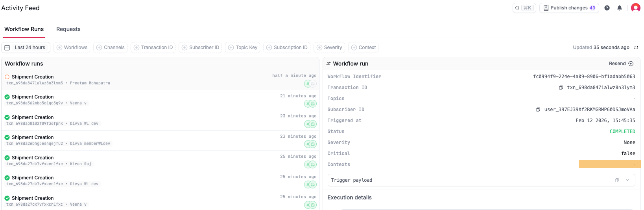Screen dimensions: 644x210
Task: Expand the Trigger payload section
Action: [x=627, y=180]
